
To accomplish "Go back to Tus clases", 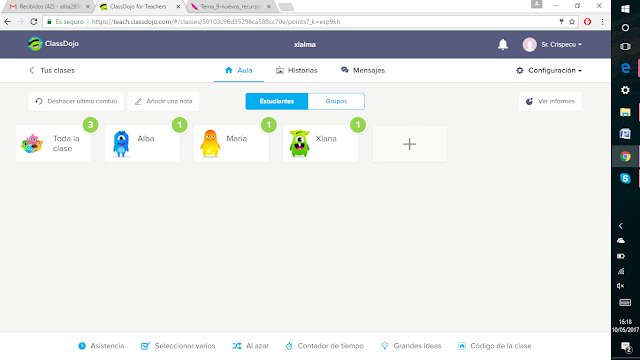I will [x=52, y=70].
